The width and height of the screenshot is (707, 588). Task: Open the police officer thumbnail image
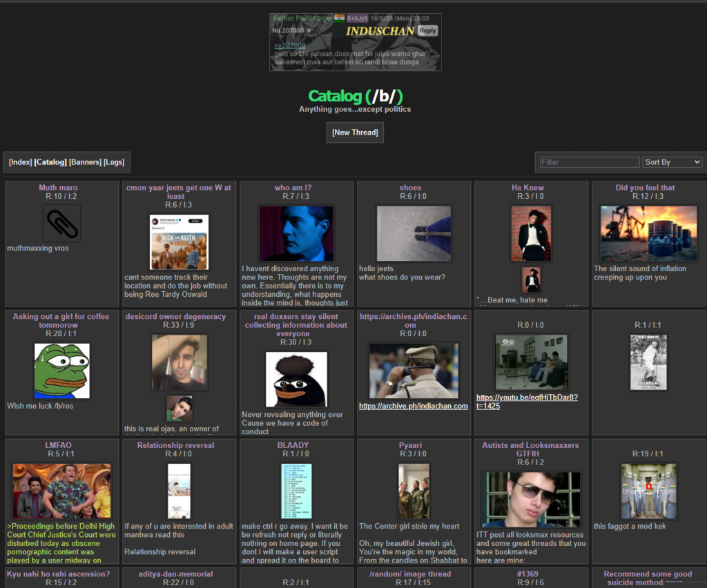(x=414, y=371)
